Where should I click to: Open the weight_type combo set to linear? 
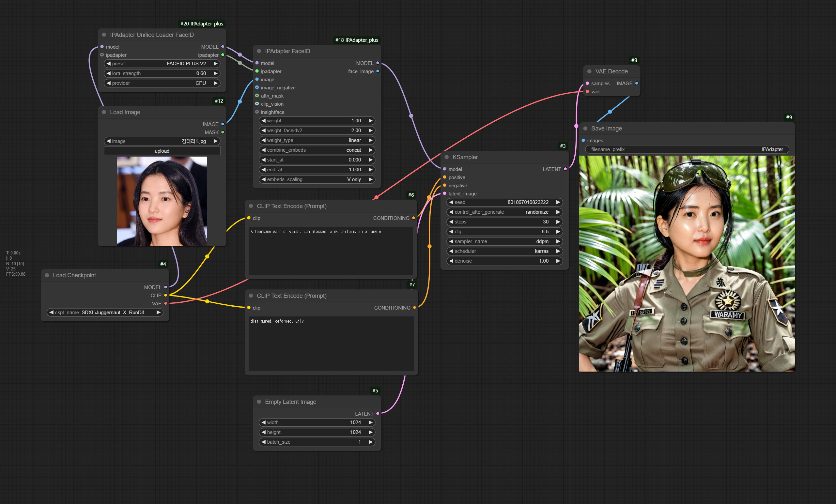coord(317,140)
